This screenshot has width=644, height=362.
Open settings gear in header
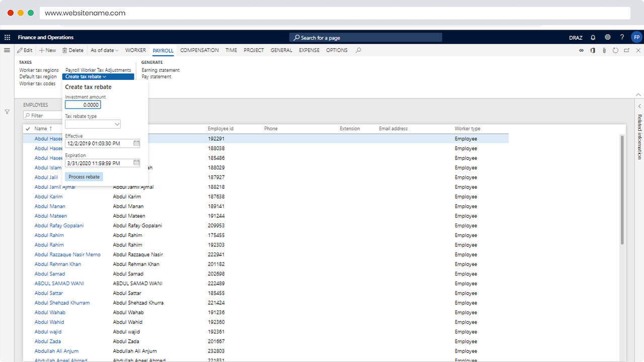pos(608,37)
